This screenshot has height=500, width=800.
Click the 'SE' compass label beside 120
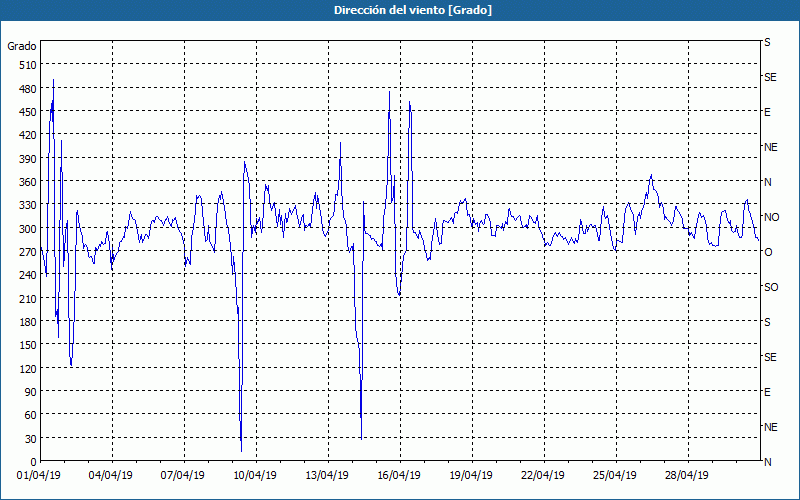(770, 357)
